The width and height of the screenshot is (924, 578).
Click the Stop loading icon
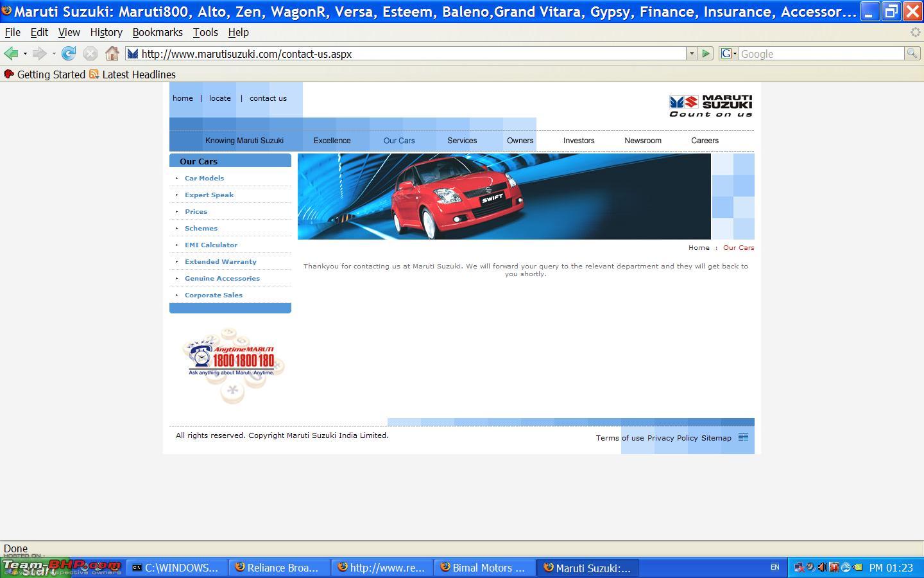coord(90,54)
